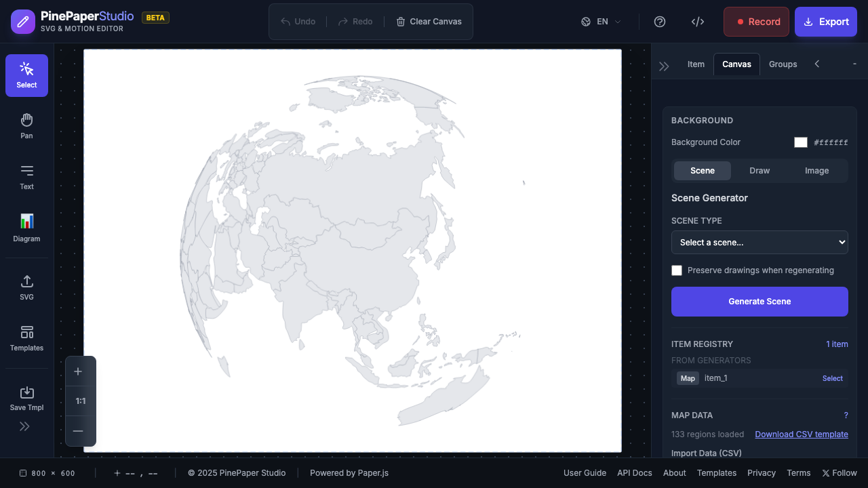The width and height of the screenshot is (868, 488).
Task: Open the EN language dropdown
Action: pos(599,21)
